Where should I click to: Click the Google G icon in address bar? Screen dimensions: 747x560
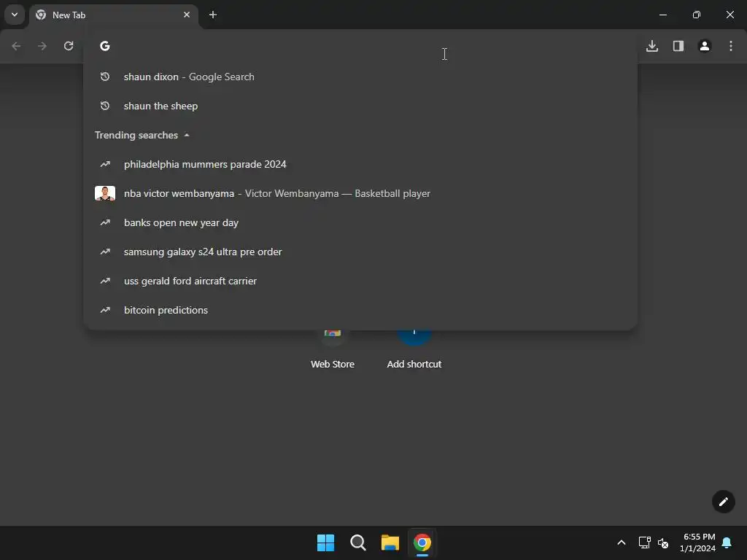coord(105,46)
